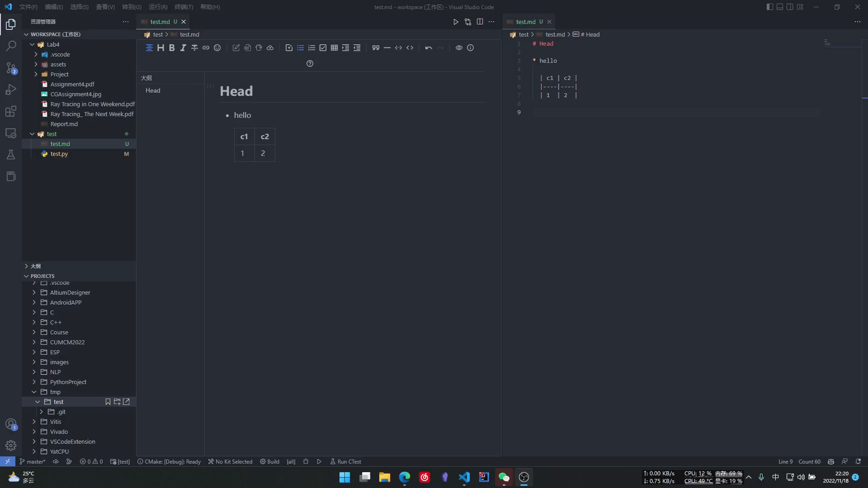Open Extensions view in activity bar
Image resolution: width=868 pixels, height=488 pixels.
(x=11, y=111)
